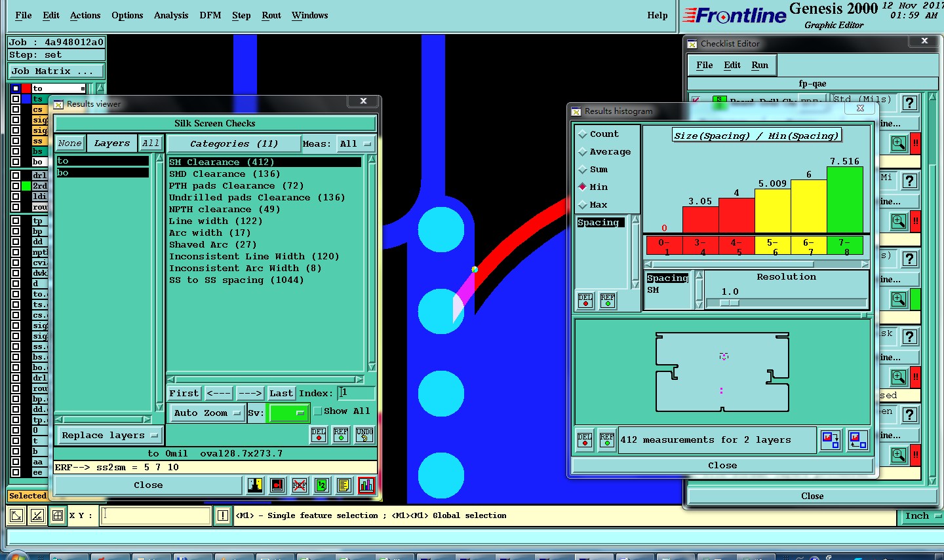Screen dimensions: 944x560
Task: Click the diagonal arrow zoom icon in bottom bar
Action: [17, 515]
